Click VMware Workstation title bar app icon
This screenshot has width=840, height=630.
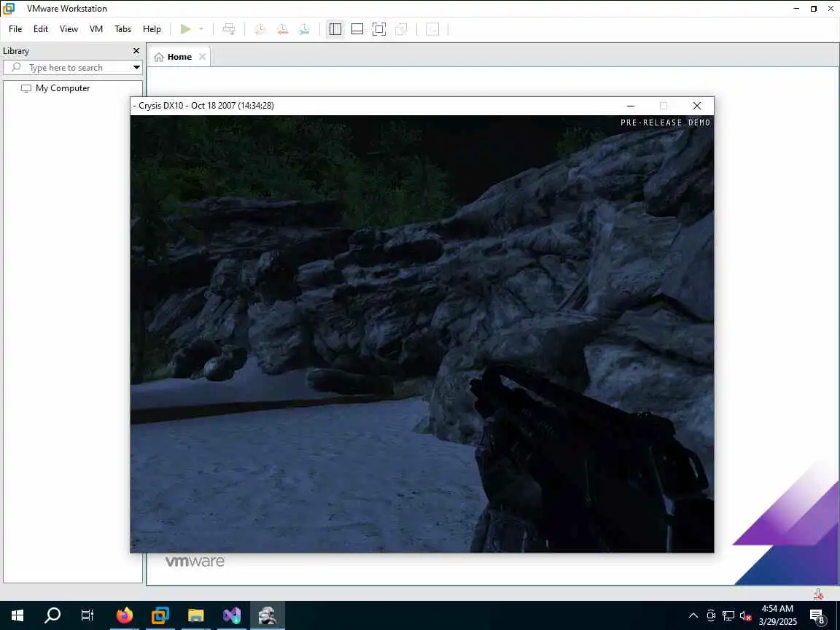9,9
